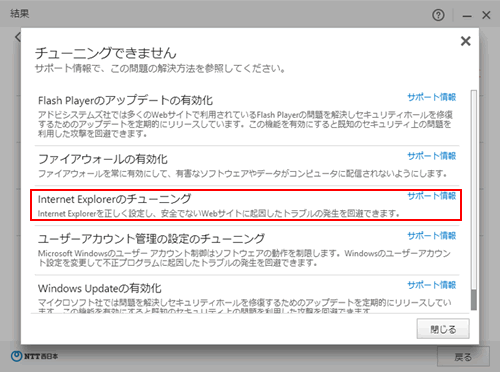Screen dimensions: 500x372
Task: Select the Internet Explorerのチューニング heading
Action: tap(114, 199)
